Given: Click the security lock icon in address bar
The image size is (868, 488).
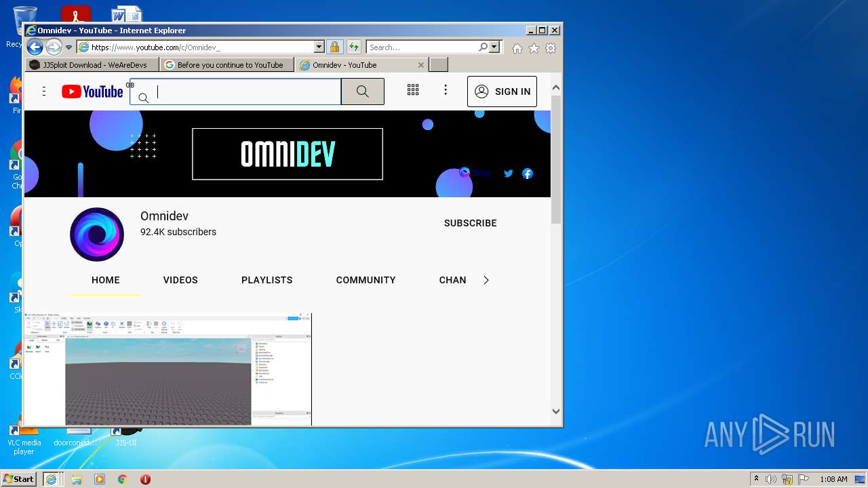Looking at the screenshot, I should pos(334,47).
